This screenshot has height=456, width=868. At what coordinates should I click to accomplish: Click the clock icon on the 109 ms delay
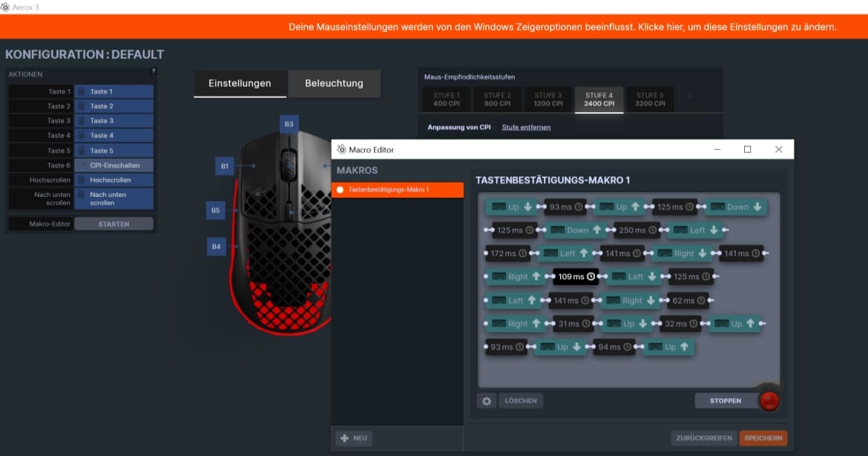point(591,277)
